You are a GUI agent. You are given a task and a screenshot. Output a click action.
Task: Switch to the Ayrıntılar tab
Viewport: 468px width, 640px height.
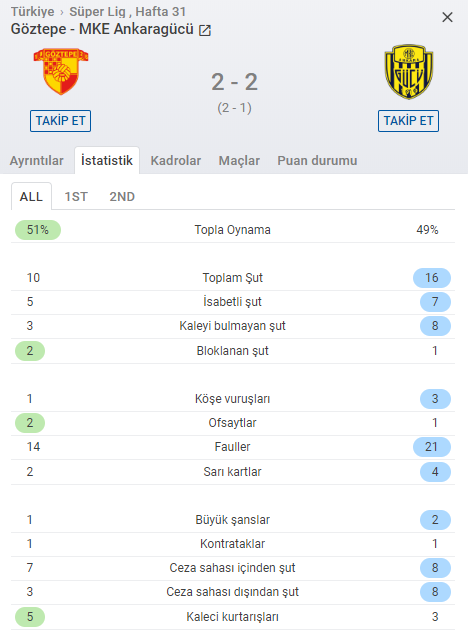pyautogui.click(x=37, y=161)
